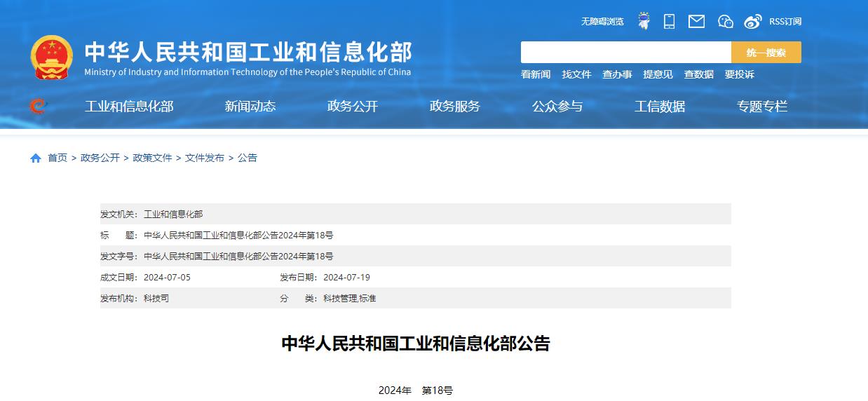Click the national emblem logo
Screen dimensions: 868x401
click(x=52, y=57)
